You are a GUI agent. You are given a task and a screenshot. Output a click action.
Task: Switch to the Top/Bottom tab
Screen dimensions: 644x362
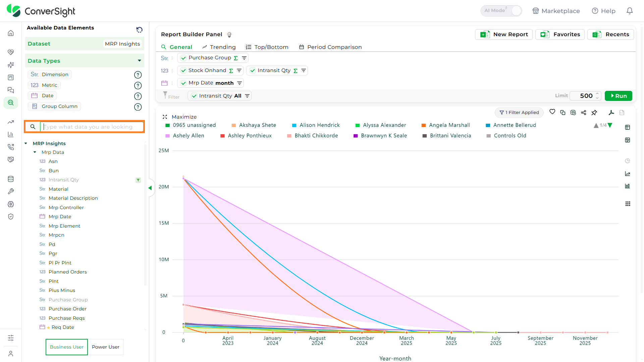[267, 47]
